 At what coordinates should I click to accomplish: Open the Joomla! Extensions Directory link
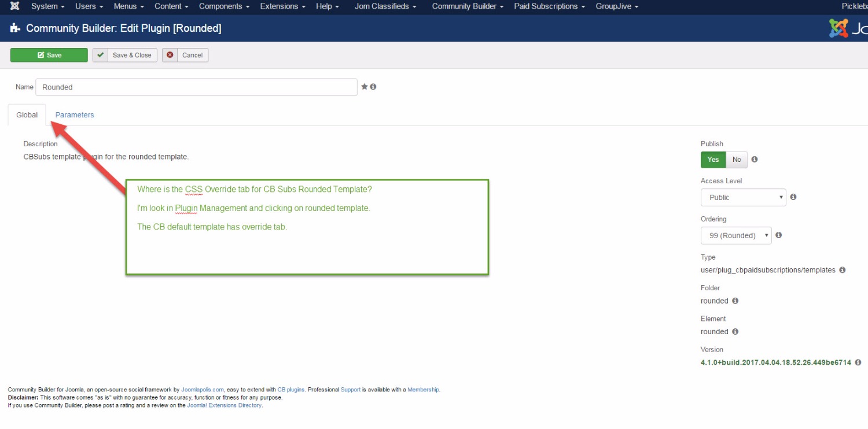(x=225, y=405)
